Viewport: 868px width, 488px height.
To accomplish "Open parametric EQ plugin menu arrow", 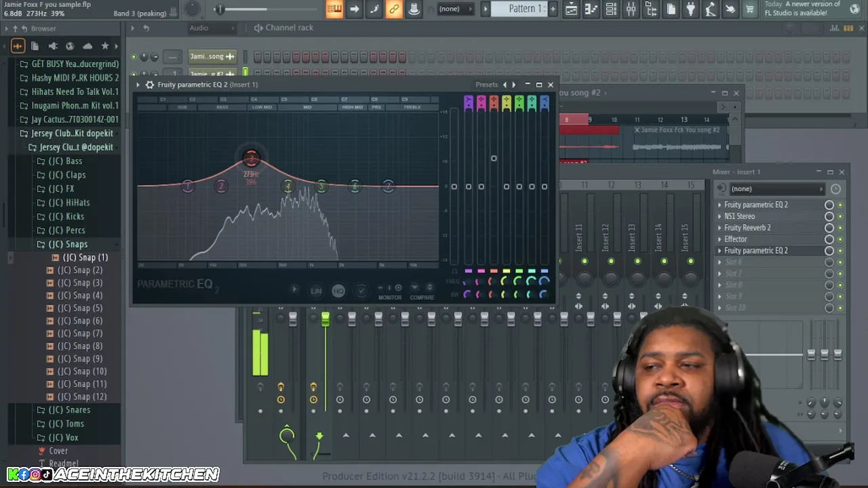I will (x=138, y=85).
